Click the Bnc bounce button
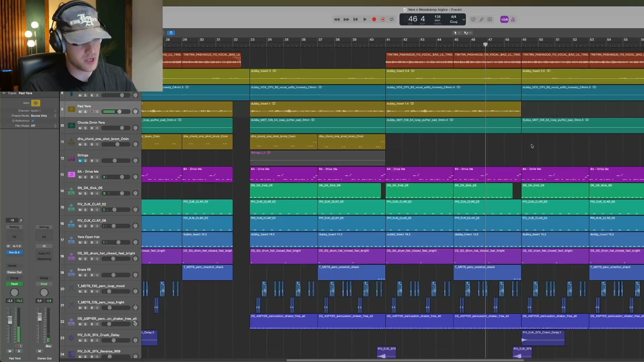Image resolution: width=644 pixels, height=362 pixels. (x=48, y=346)
